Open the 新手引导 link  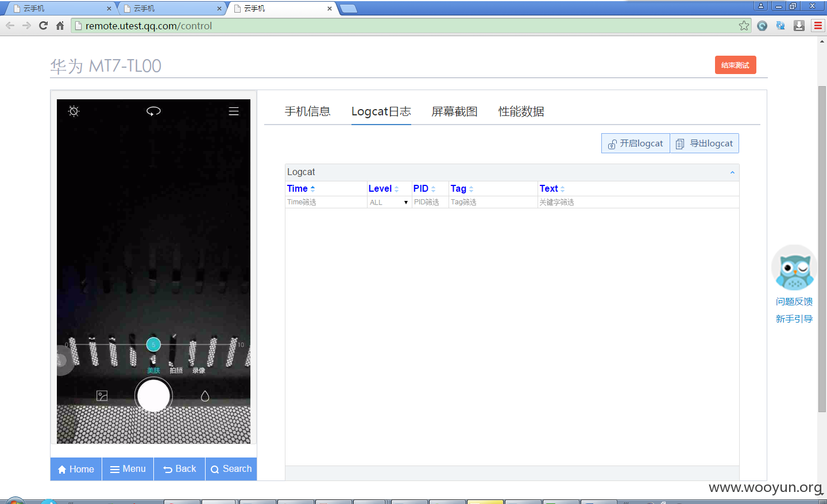pyautogui.click(x=794, y=319)
